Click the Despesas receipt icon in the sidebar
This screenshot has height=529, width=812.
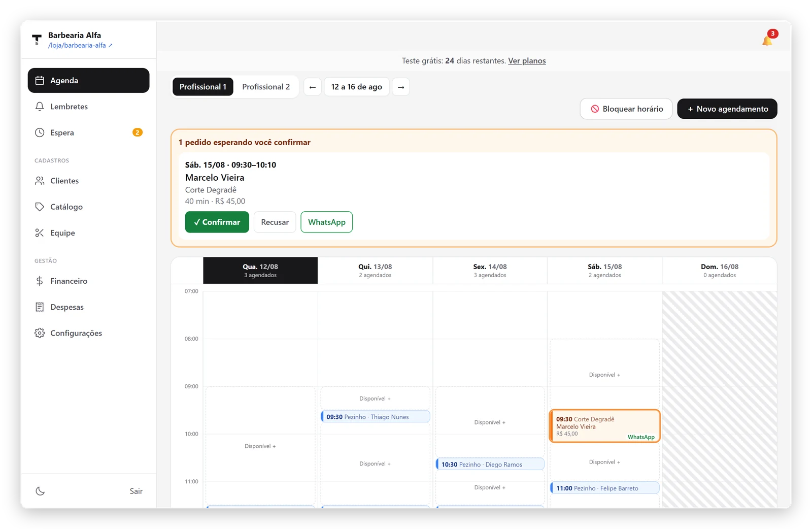coord(40,307)
